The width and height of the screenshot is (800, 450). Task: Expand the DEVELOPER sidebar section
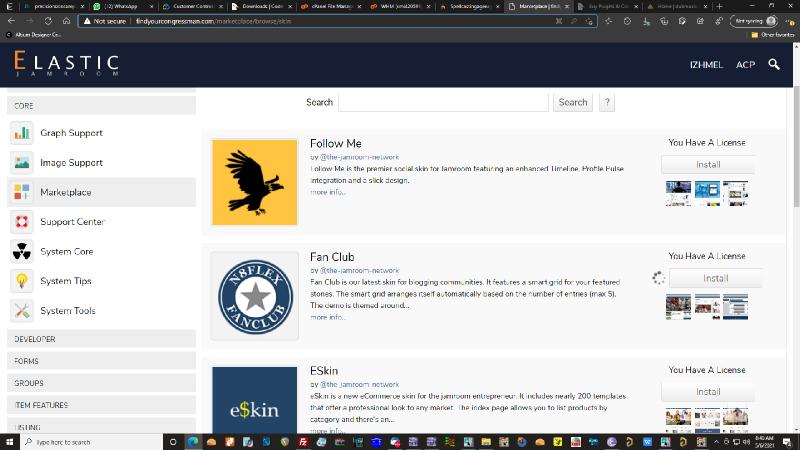pyautogui.click(x=100, y=340)
